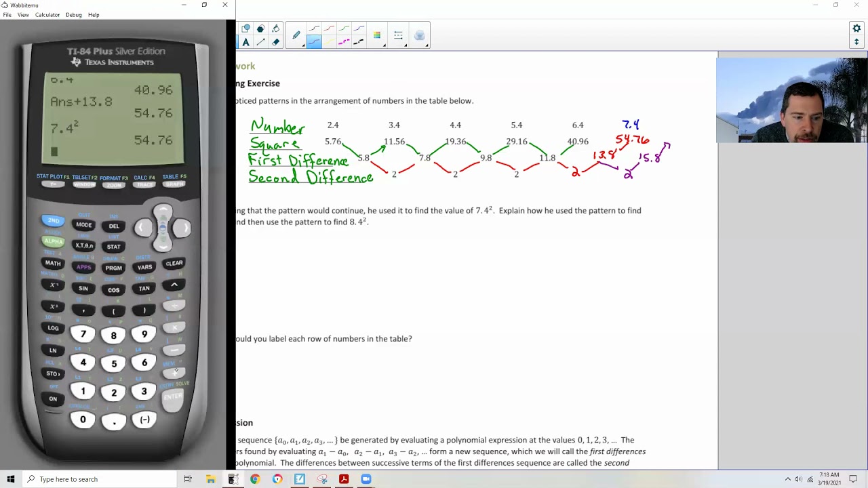The width and height of the screenshot is (868, 488).
Task: Click the calculator left arrow key
Action: tap(143, 228)
